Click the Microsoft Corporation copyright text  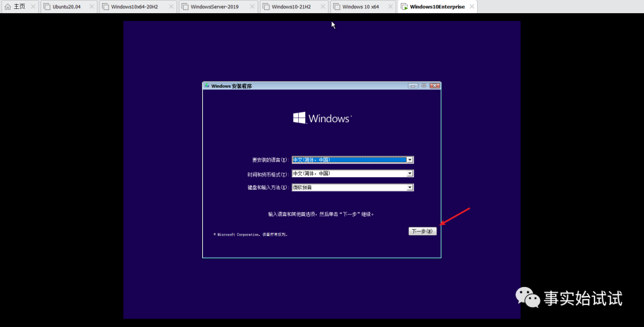click(250, 235)
